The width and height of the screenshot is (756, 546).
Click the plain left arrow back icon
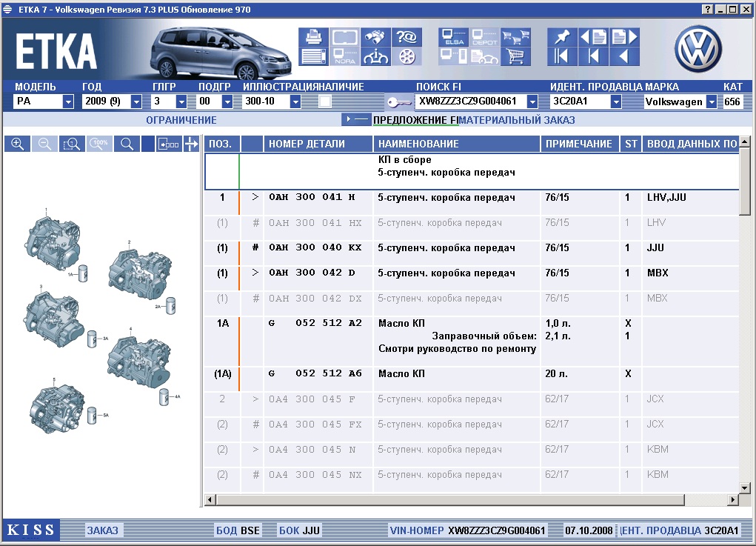[x=624, y=56]
